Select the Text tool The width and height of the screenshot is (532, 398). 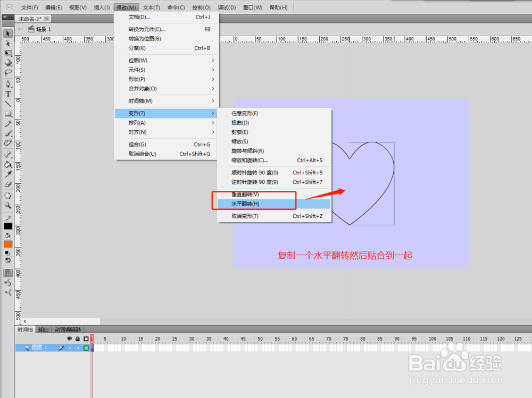(8, 94)
